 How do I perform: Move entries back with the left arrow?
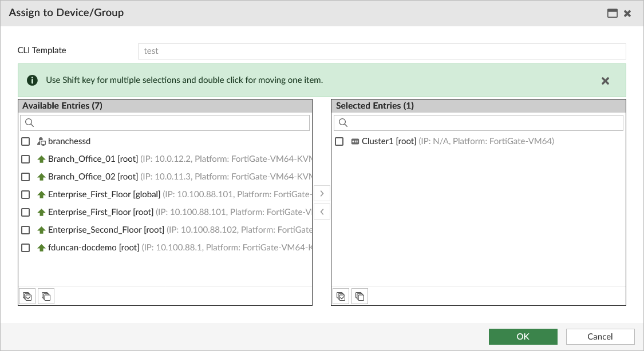coord(322,212)
